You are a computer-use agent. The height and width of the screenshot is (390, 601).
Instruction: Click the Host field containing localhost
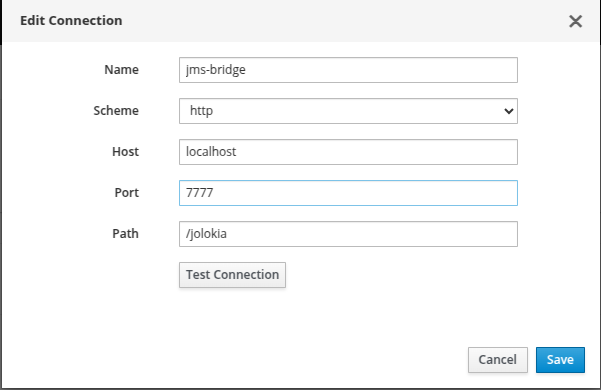click(x=348, y=152)
